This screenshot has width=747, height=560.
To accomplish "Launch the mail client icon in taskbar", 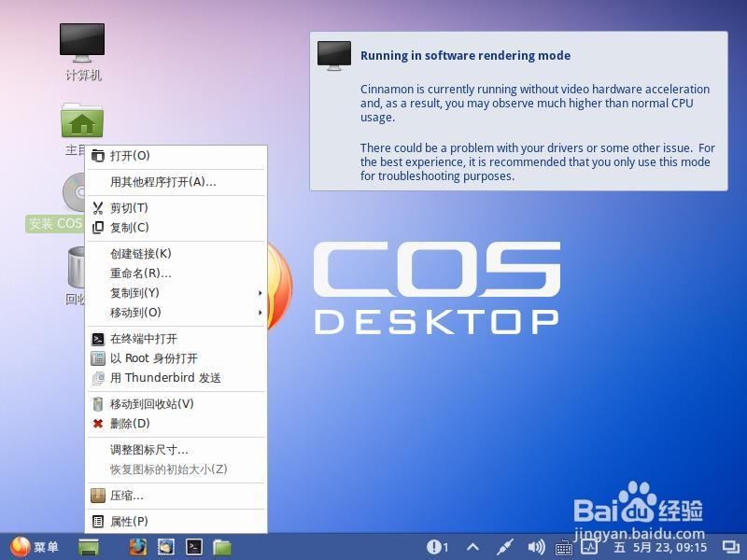I will 166,547.
